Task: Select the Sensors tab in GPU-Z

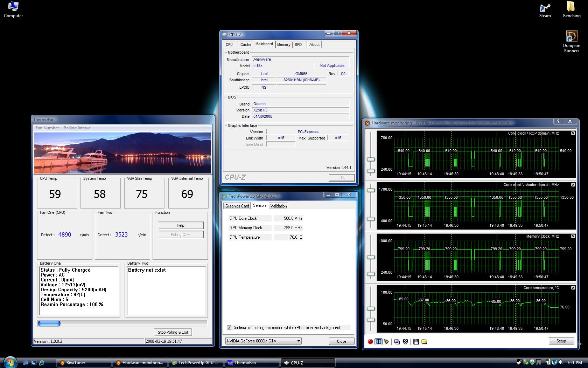Action: (260, 206)
